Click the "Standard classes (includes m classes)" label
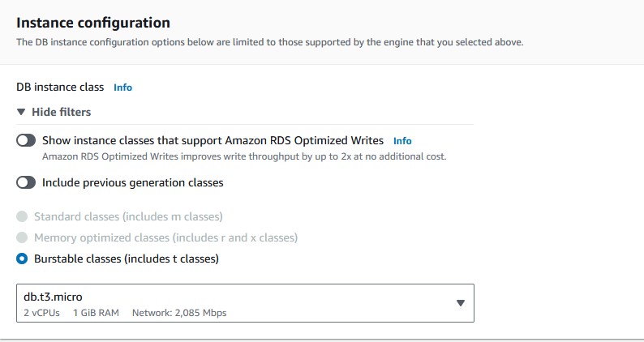This screenshot has height=342, width=644. 128,216
